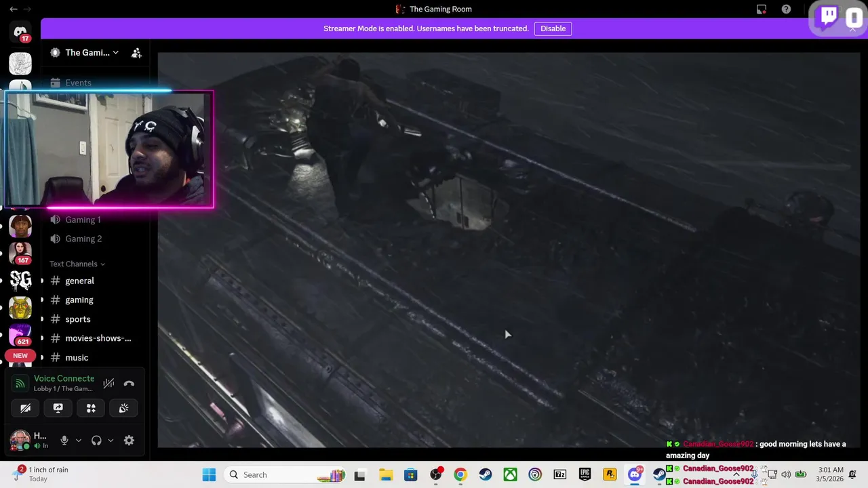868x488 pixels.
Task: Open the help question mark icon
Action: click(786, 9)
